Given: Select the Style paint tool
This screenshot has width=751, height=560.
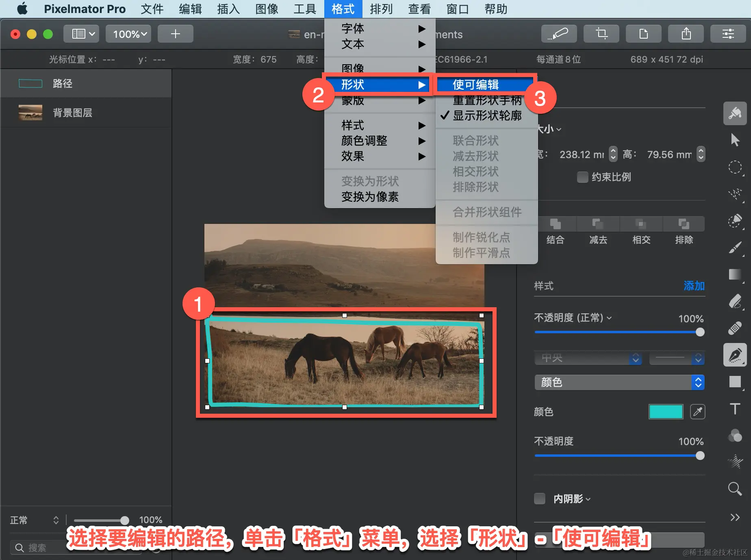Looking at the screenshot, I should pyautogui.click(x=735, y=113).
